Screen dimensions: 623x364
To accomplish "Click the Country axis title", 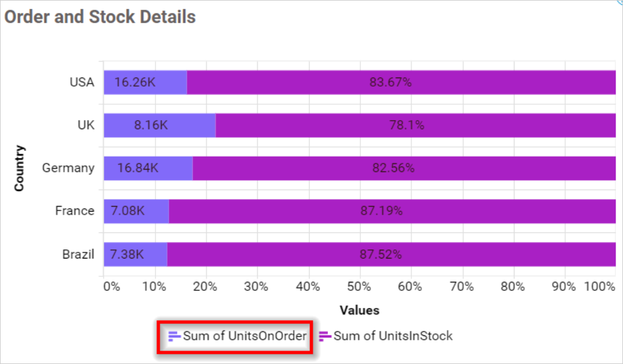I will (x=20, y=168).
